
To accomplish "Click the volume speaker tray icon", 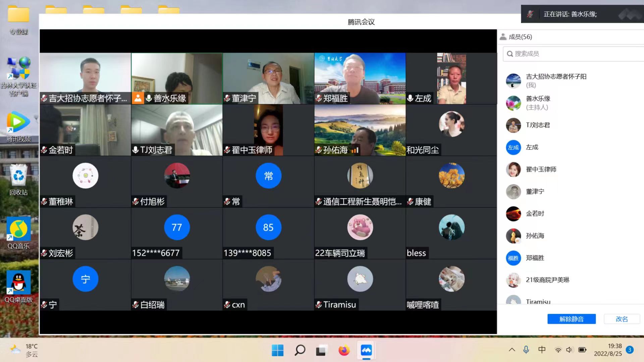I will (569, 350).
